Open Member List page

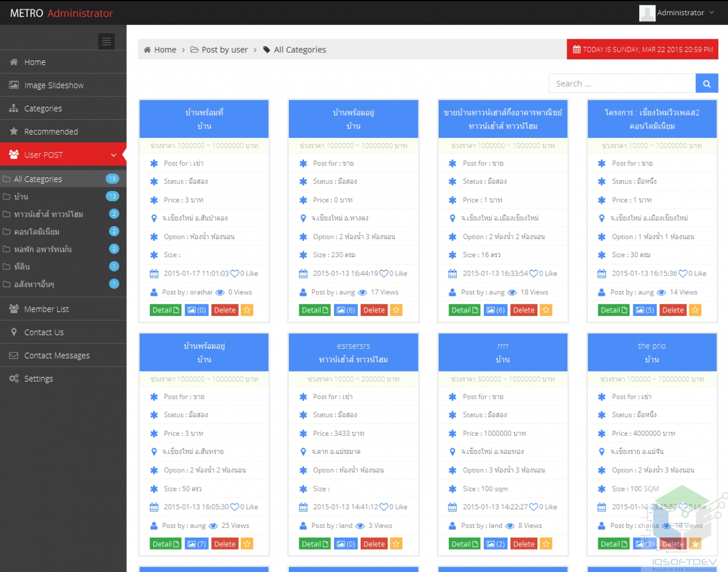tap(63, 309)
